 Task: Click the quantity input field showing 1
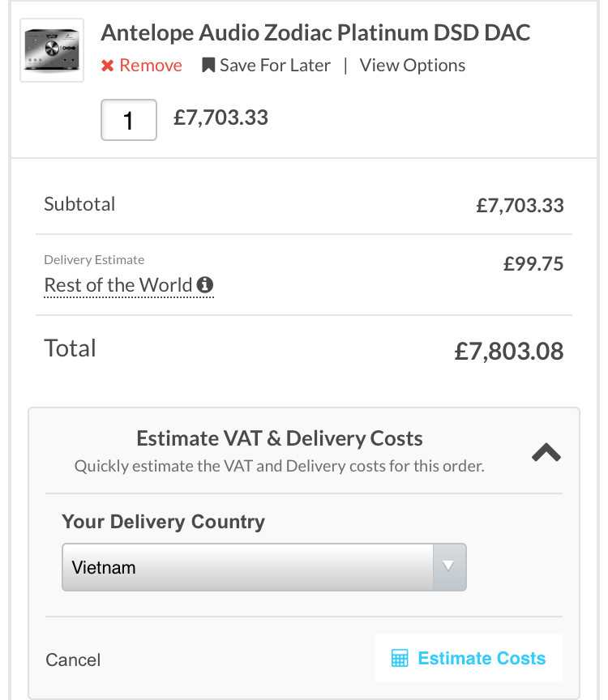coord(129,120)
